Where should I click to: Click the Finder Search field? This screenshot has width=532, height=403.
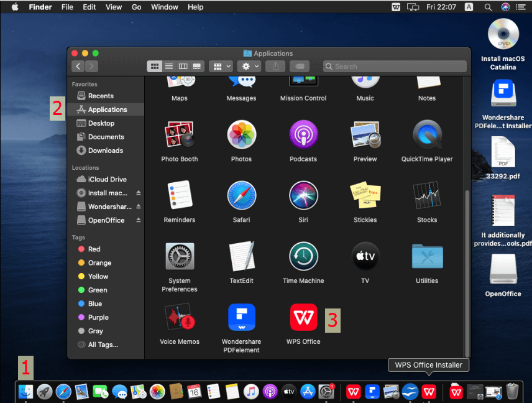coord(395,66)
